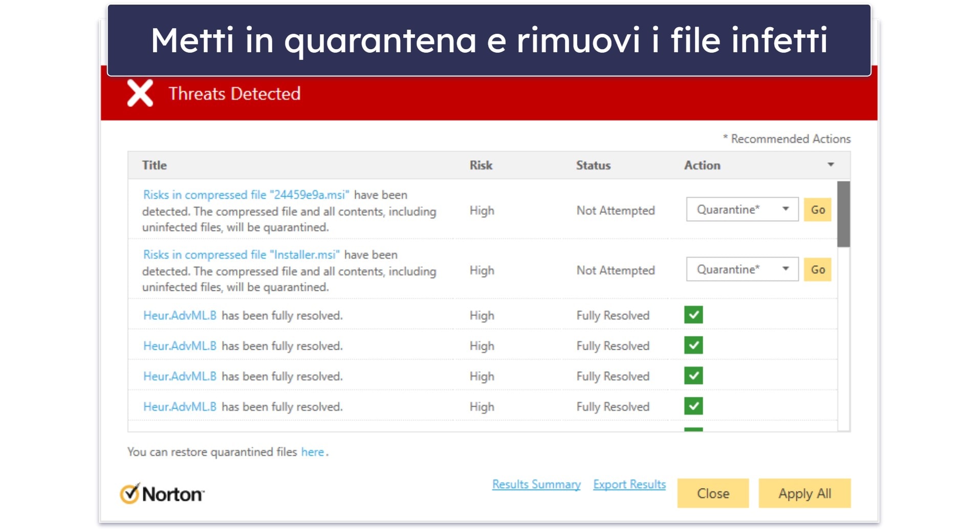Open the Action column filter arrow

click(x=831, y=164)
